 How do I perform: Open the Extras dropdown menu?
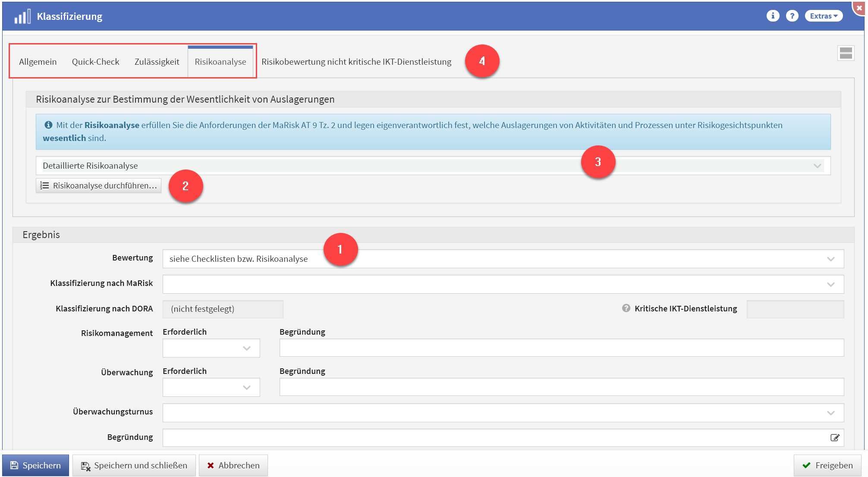point(823,16)
